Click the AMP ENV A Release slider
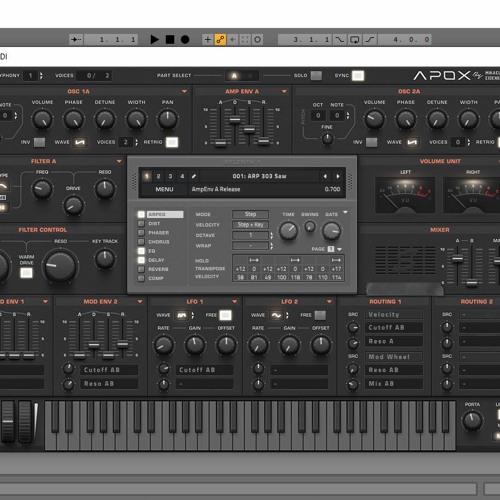This screenshot has height=500, width=500. pyautogui.click(x=263, y=141)
